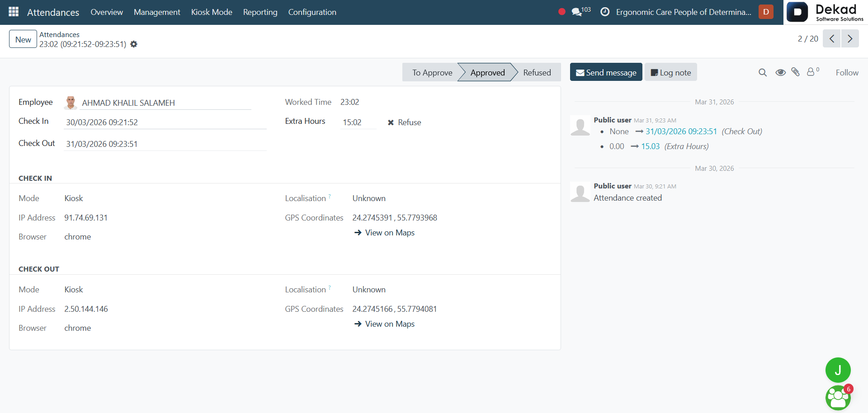Open the conversations icon with 103 badge
868x413 pixels.
point(581,11)
